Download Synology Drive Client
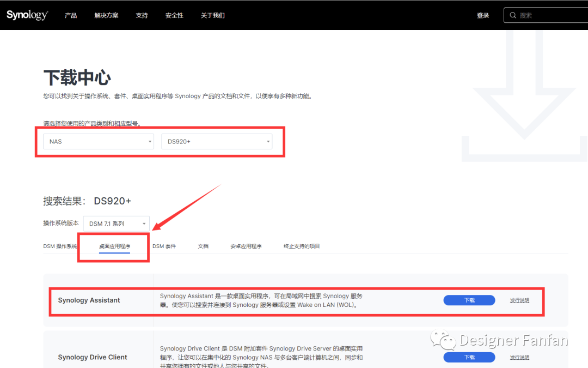The image size is (588, 368). click(469, 357)
